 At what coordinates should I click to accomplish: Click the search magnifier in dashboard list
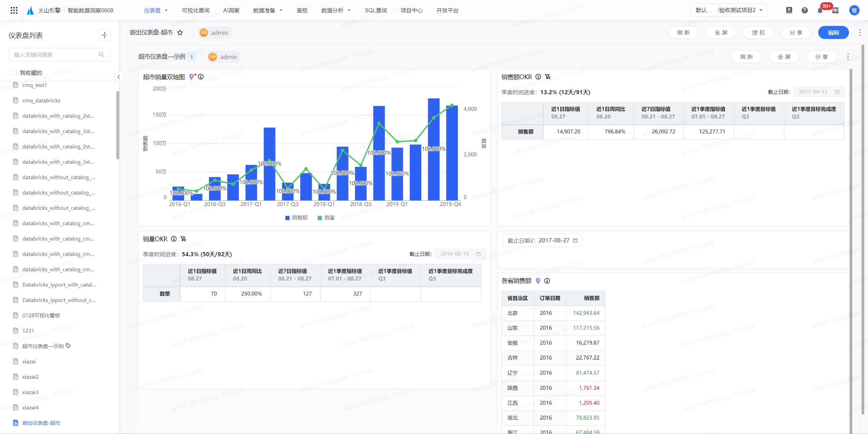(x=101, y=55)
